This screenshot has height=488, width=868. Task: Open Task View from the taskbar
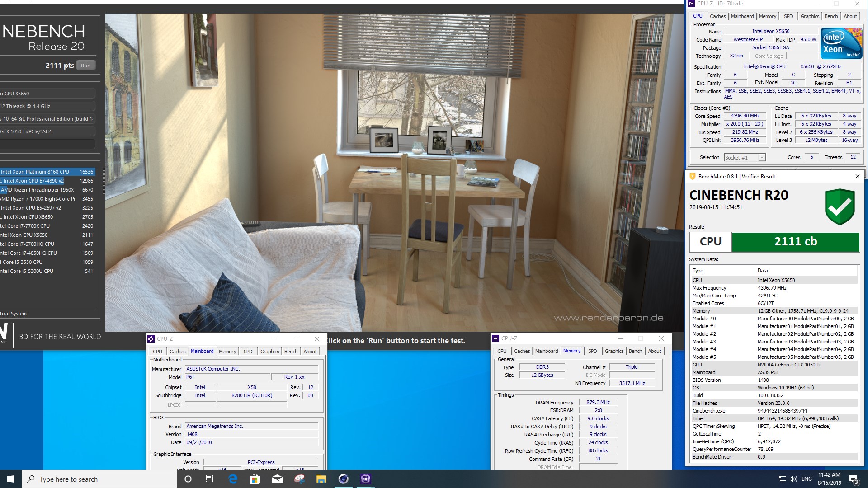[210, 479]
